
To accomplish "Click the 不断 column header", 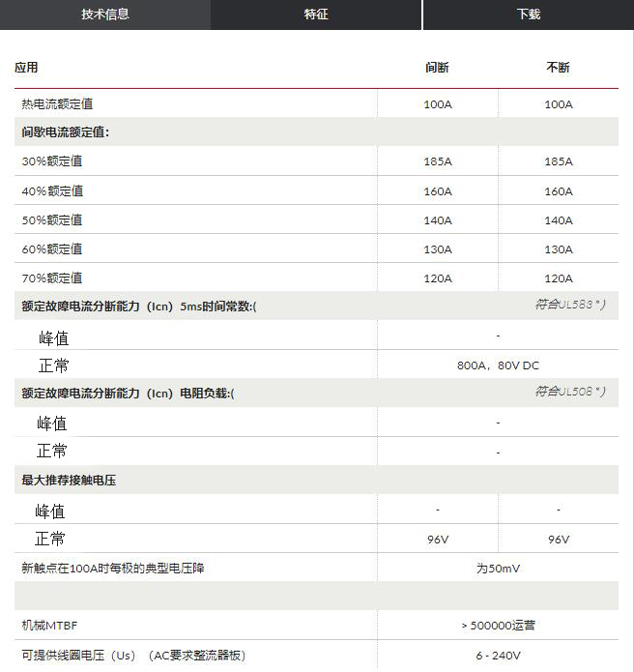I will (x=558, y=68).
